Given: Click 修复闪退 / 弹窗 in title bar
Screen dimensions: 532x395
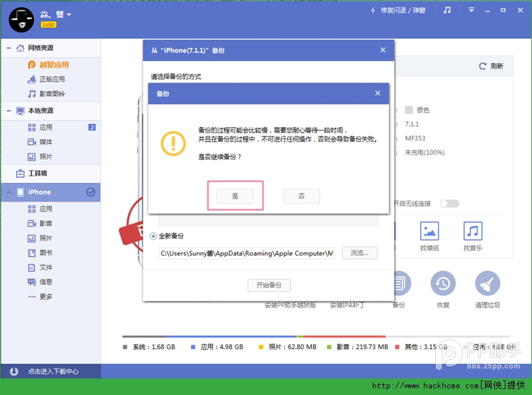Looking at the screenshot, I should click(x=403, y=11).
